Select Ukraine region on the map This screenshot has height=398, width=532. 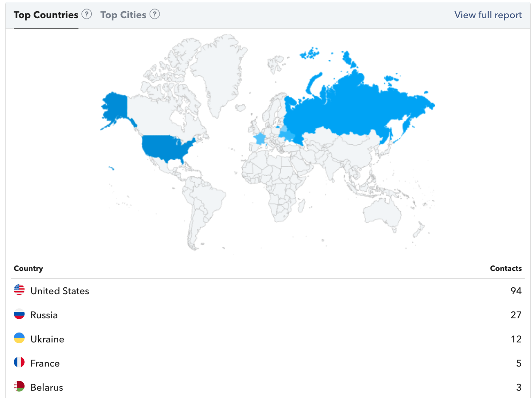288,135
